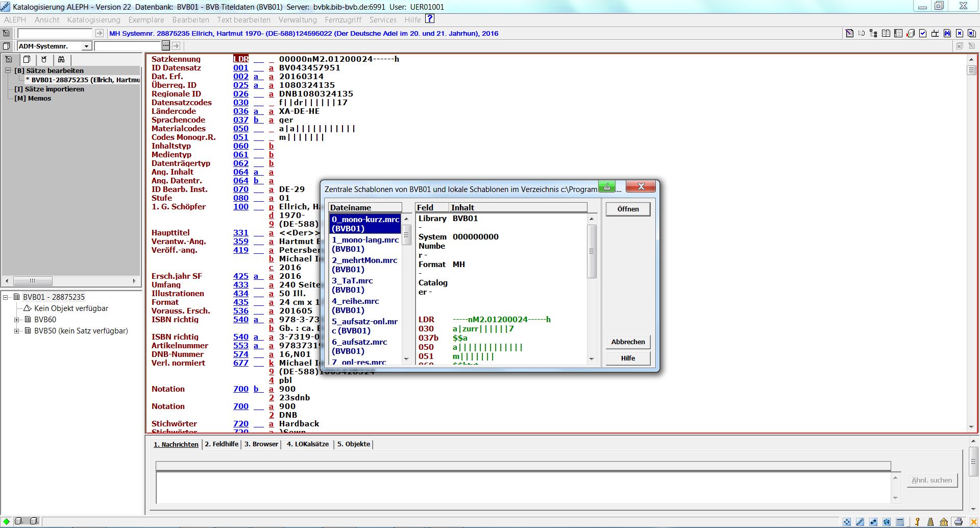Click the open-book icon in record toolbar

[x=886, y=33]
